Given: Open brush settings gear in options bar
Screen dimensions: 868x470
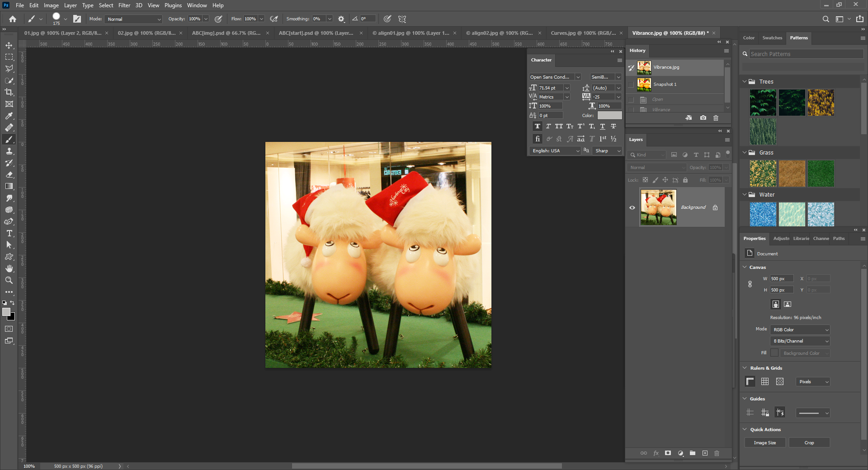Looking at the screenshot, I should [341, 19].
